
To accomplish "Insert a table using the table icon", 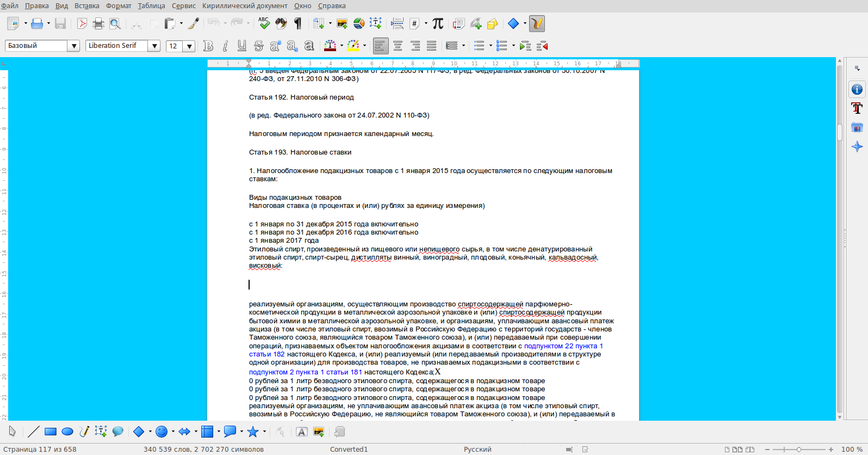I will click(319, 23).
